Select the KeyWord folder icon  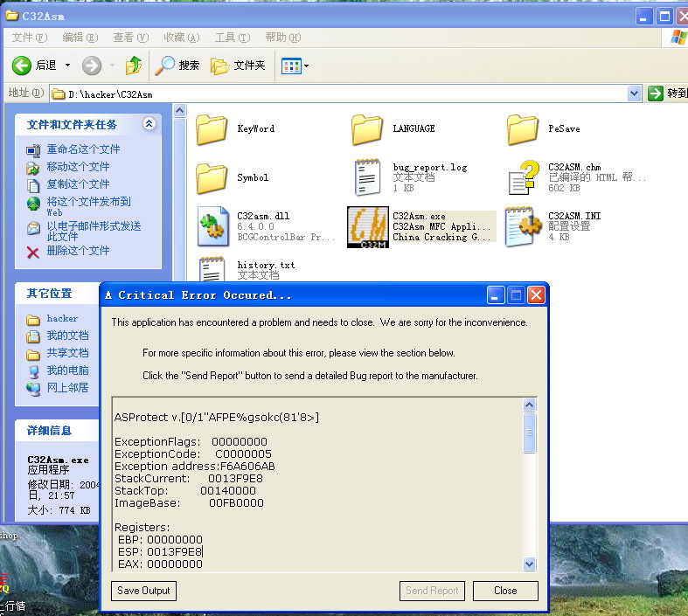pyautogui.click(x=212, y=129)
